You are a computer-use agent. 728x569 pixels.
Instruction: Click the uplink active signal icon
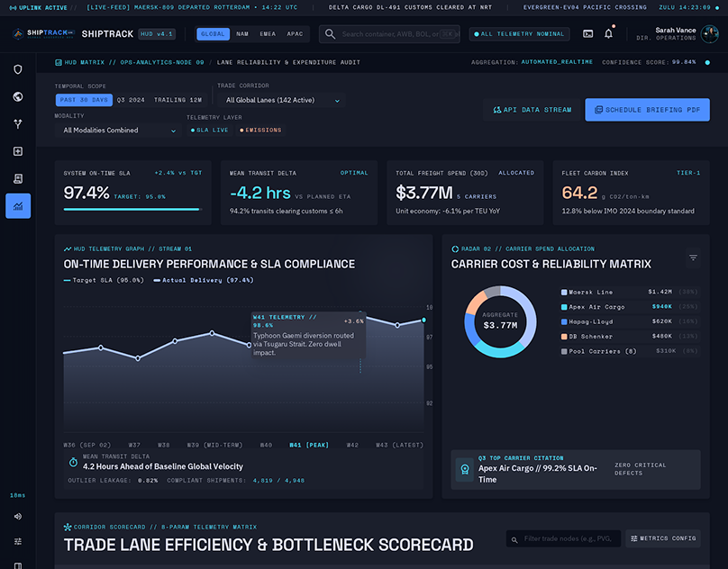(13, 8)
